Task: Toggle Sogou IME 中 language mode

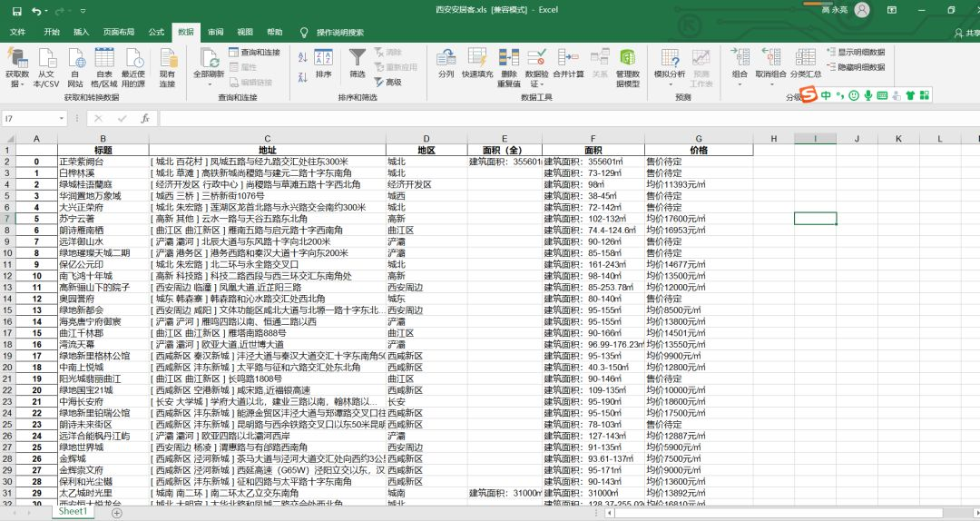Action: (x=826, y=95)
